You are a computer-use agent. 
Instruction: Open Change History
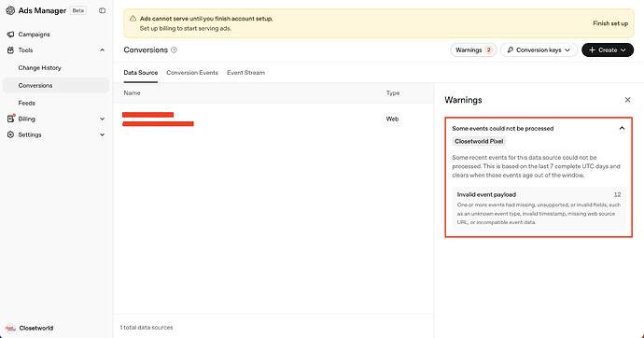click(39, 68)
